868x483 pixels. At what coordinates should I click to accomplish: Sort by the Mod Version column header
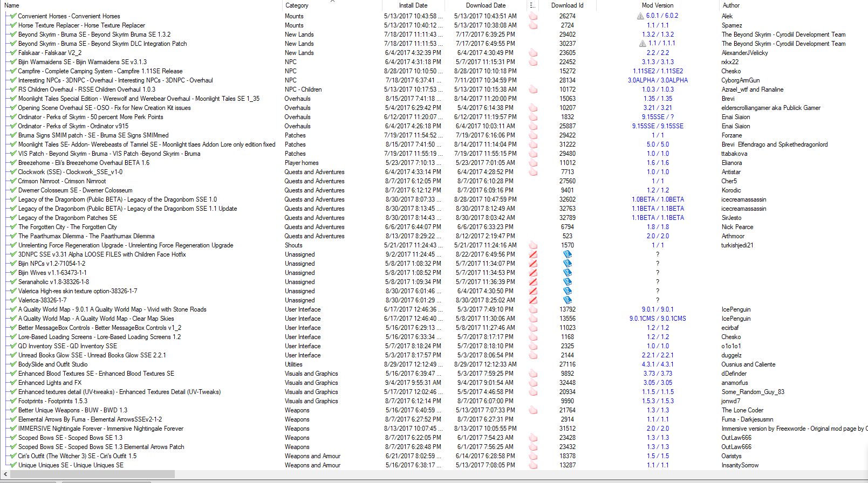[x=658, y=5]
